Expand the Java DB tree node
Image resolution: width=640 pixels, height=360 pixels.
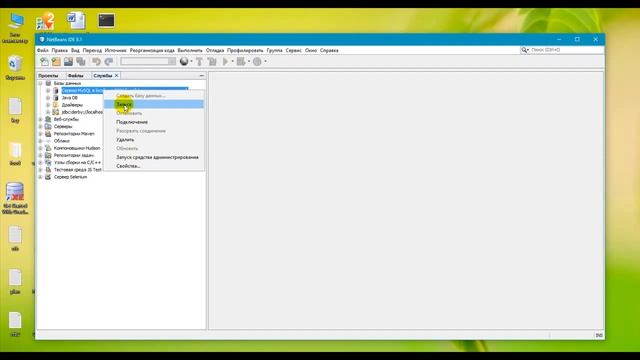tap(48, 98)
